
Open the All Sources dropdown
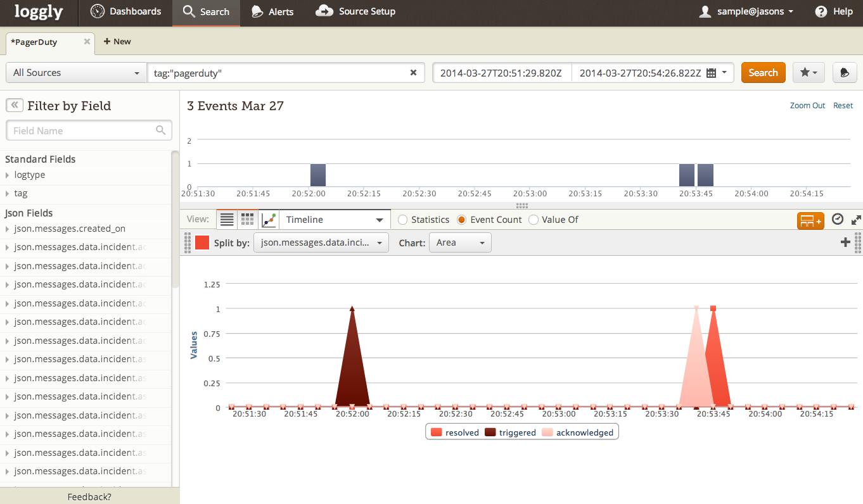tap(76, 73)
